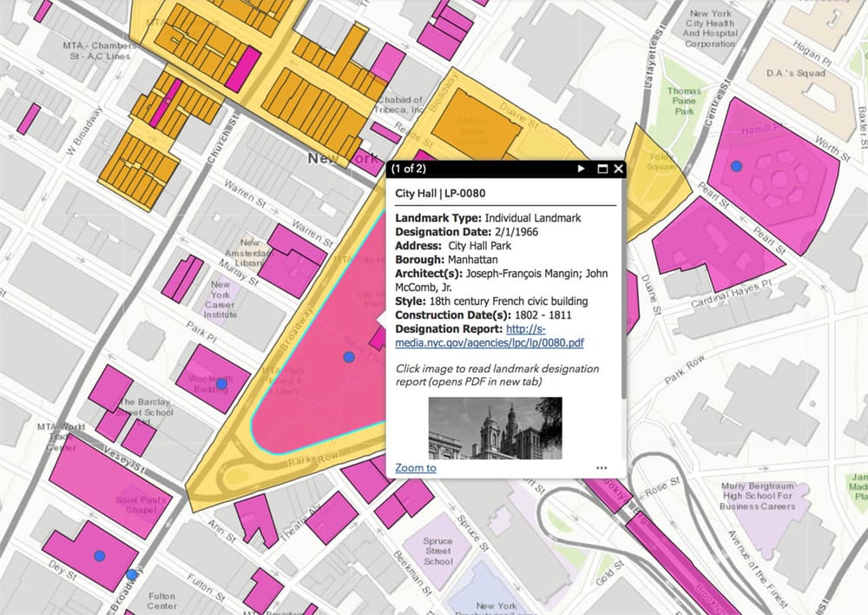This screenshot has width=868, height=615.
Task: Click the blue marker near Fulton Center
Action: click(x=132, y=575)
